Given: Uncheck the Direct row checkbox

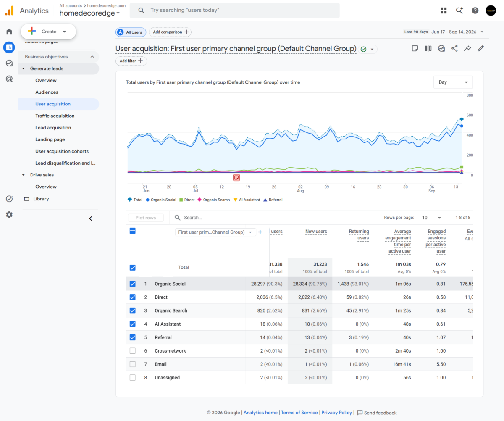Looking at the screenshot, I should pyautogui.click(x=133, y=297).
